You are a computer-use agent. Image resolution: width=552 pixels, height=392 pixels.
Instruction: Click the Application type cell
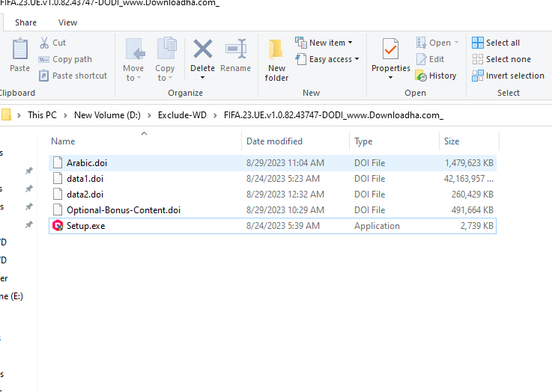[x=377, y=226]
